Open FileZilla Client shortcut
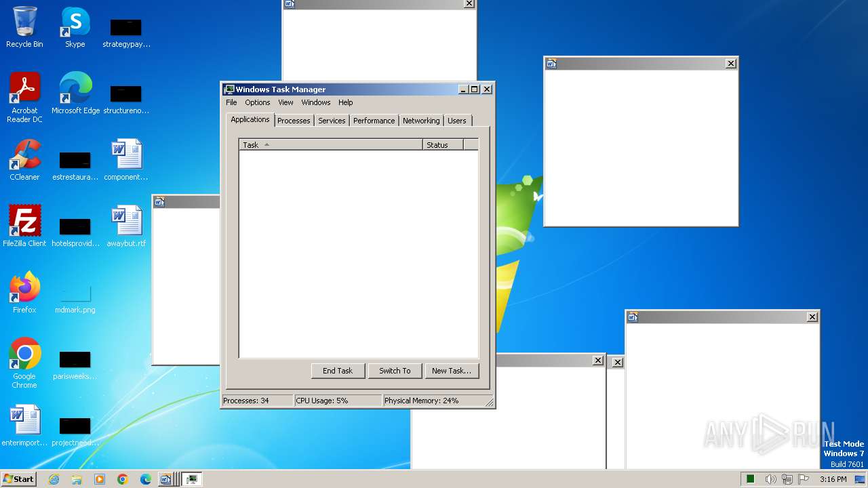 25,226
